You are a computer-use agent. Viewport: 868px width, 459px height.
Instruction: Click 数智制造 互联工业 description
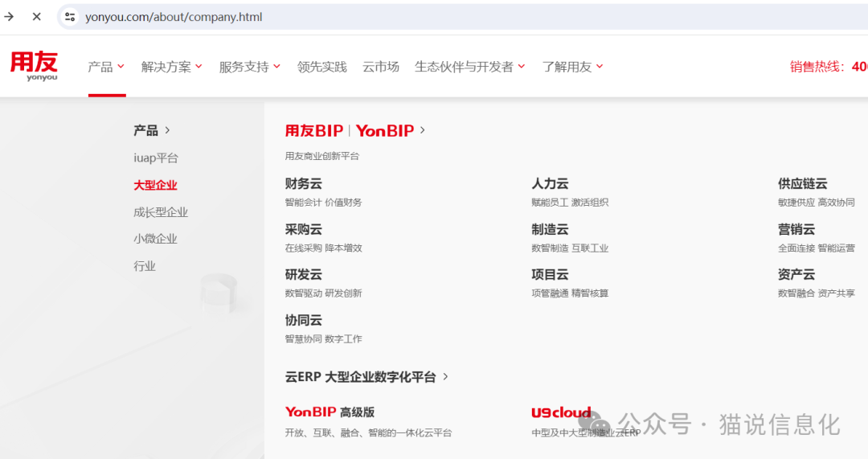(x=570, y=248)
